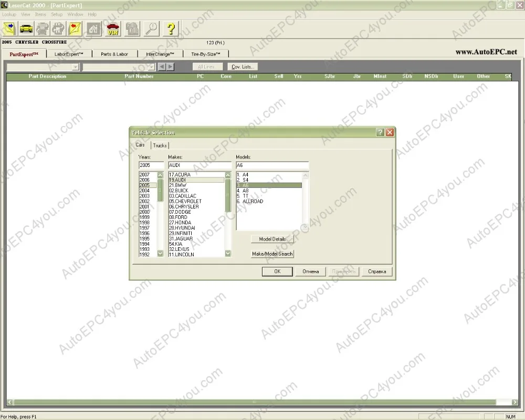525x420 pixels.
Task: Click the Makes input field
Action: (199, 165)
